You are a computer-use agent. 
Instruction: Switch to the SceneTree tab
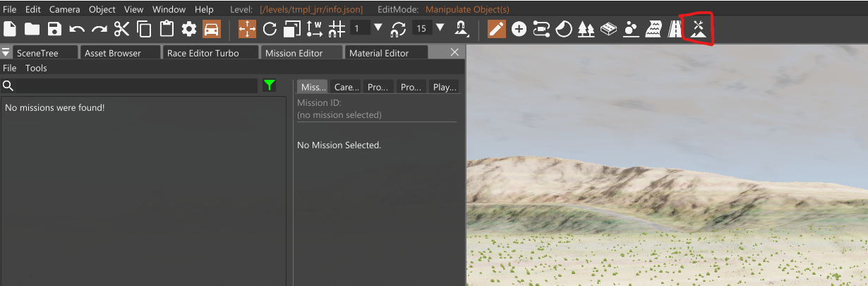pos(44,53)
